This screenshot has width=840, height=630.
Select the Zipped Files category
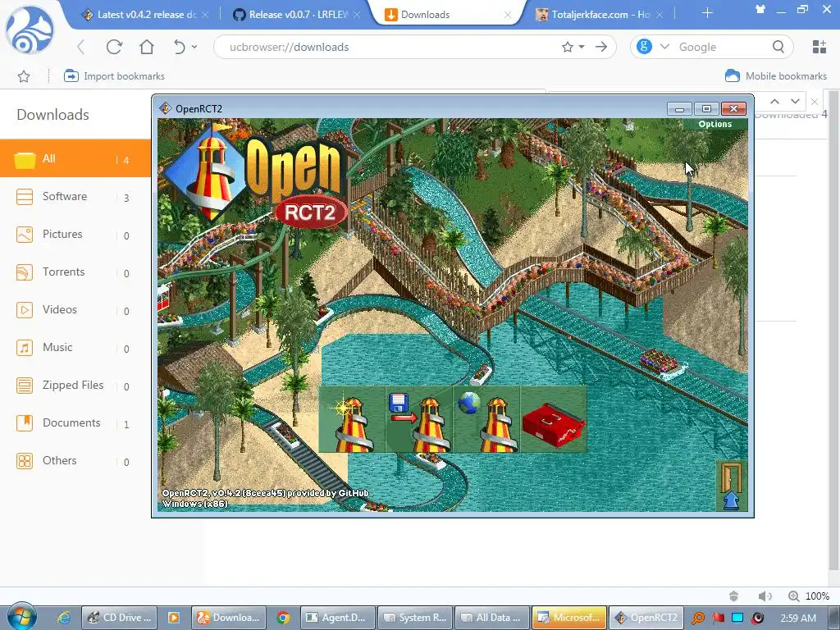[x=75, y=386]
